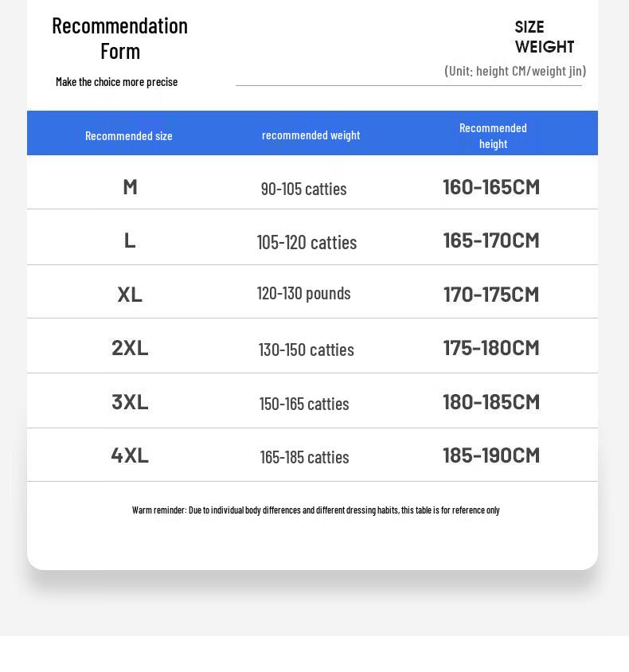Select the 'recommended weight' column header

(311, 135)
